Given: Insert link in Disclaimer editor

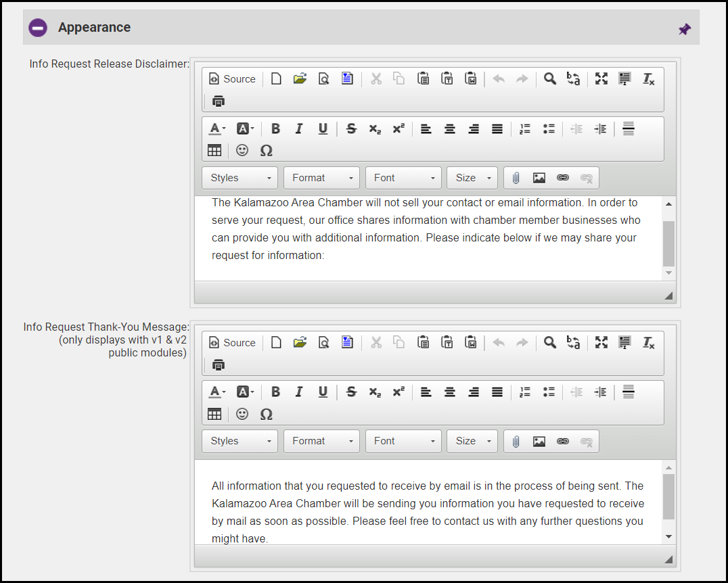Looking at the screenshot, I should 563,178.
